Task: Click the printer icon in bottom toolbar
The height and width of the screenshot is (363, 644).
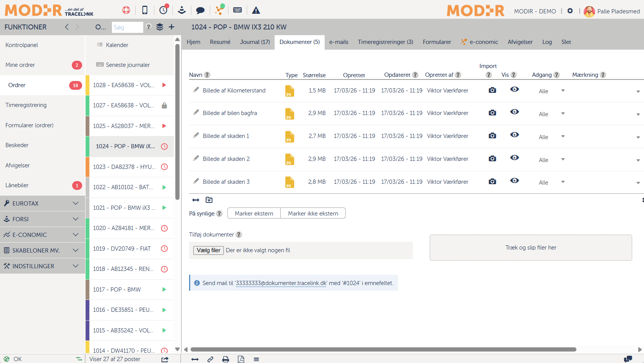Action: point(226,359)
